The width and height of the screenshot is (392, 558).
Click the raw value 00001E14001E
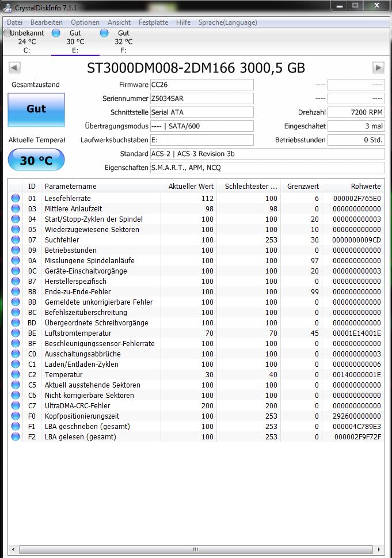click(x=357, y=333)
